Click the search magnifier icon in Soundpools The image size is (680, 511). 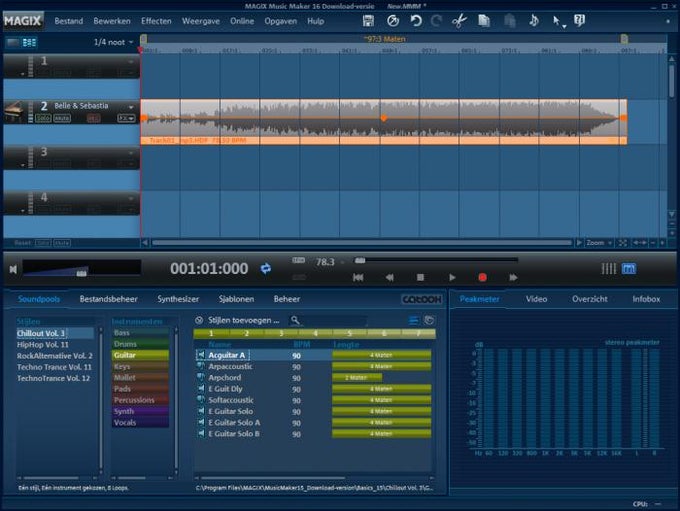point(295,321)
